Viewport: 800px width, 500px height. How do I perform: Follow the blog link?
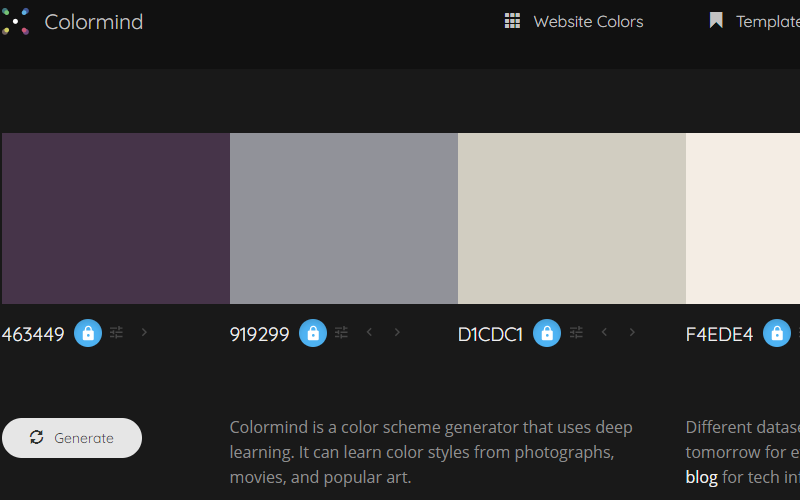pyautogui.click(x=702, y=477)
